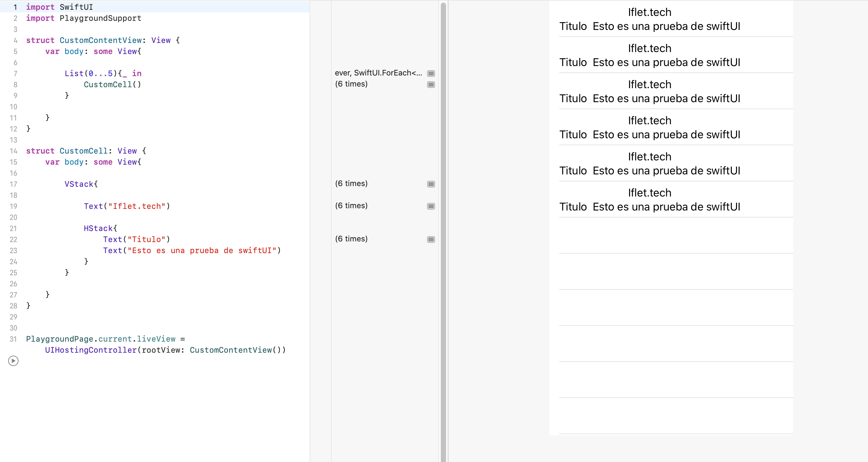The image size is (868, 462).
Task: Show the result view for line 8 (CustomCell)
Action: [x=431, y=85]
